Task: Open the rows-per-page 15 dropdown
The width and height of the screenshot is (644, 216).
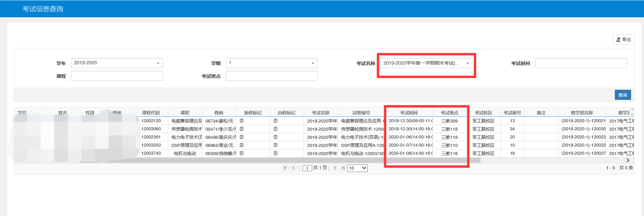Action: (x=357, y=168)
